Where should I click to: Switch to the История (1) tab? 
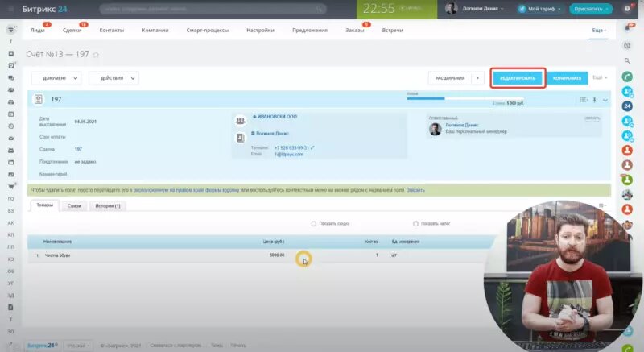click(108, 205)
